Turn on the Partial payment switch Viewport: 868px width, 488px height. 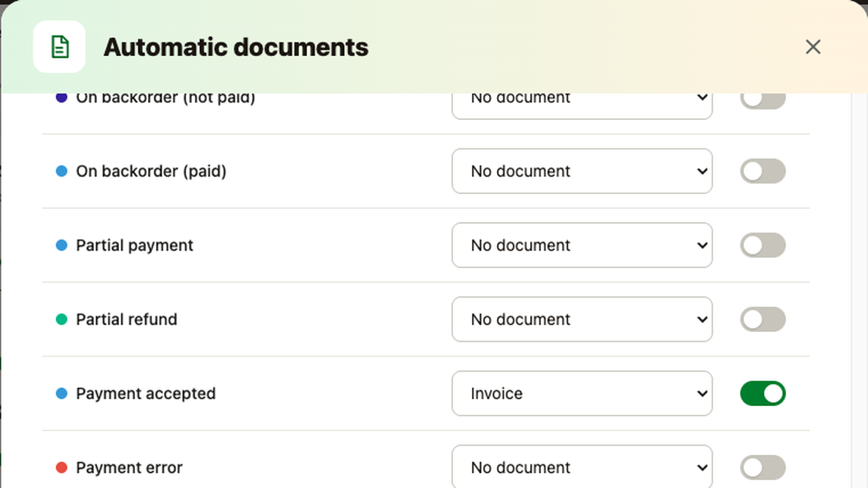[x=763, y=245]
